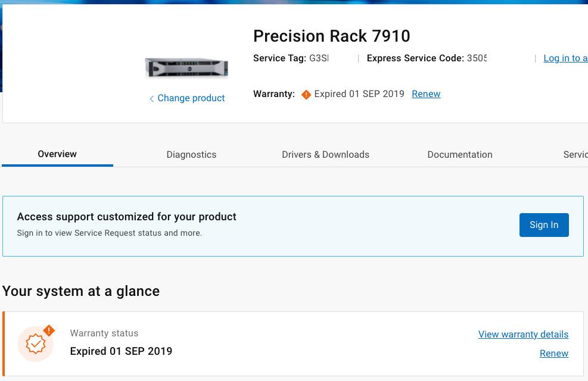Viewport: 588px width, 381px height.
Task: Renew the expired warranty from the header
Action: pyautogui.click(x=426, y=93)
